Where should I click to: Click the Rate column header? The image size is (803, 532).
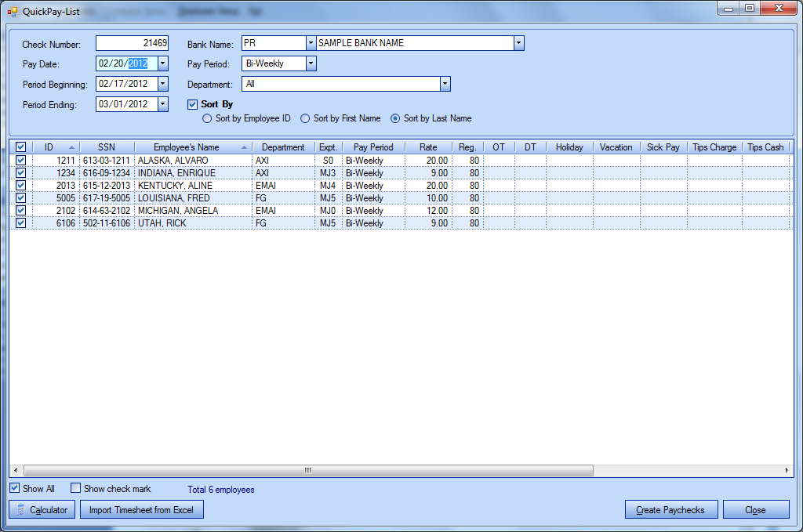[x=428, y=147]
